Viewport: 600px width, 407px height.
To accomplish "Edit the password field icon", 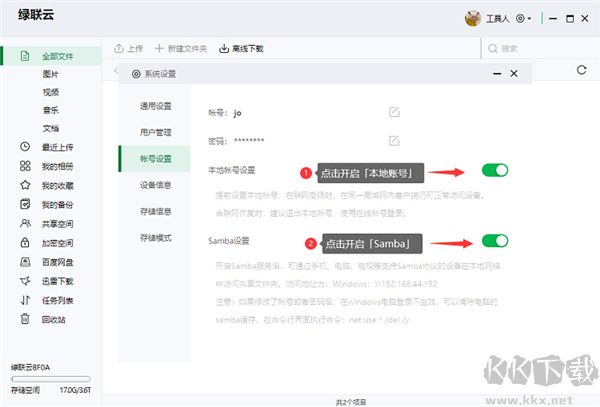I will pyautogui.click(x=394, y=141).
